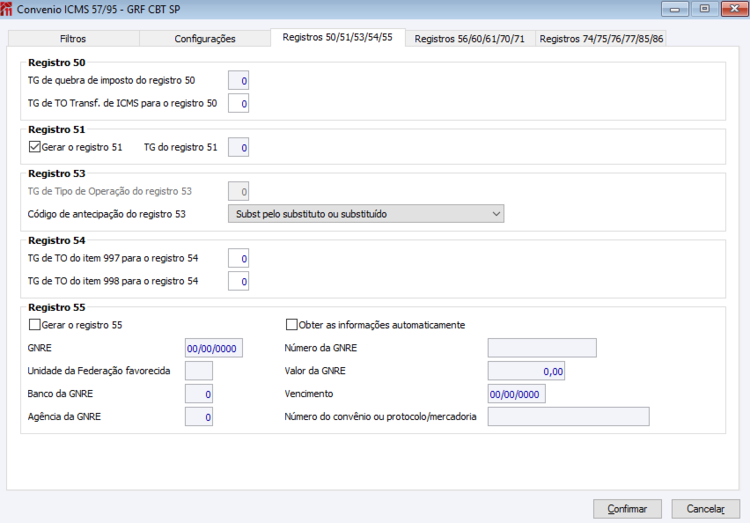
Task: Click the GNRE date field
Action: [214, 348]
